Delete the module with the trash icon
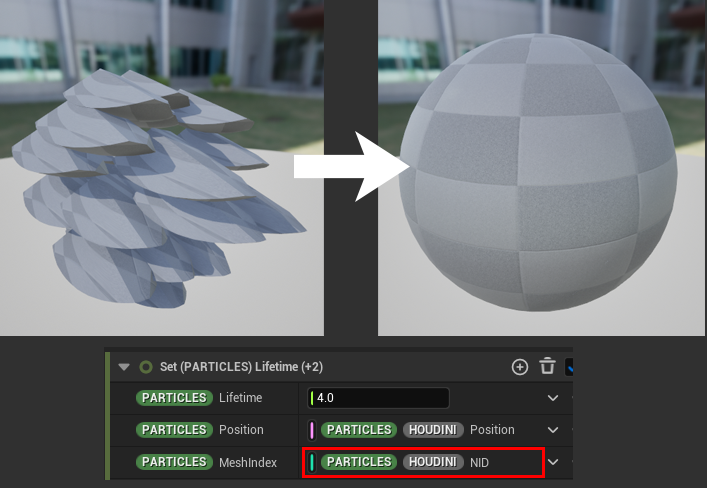 click(x=547, y=367)
